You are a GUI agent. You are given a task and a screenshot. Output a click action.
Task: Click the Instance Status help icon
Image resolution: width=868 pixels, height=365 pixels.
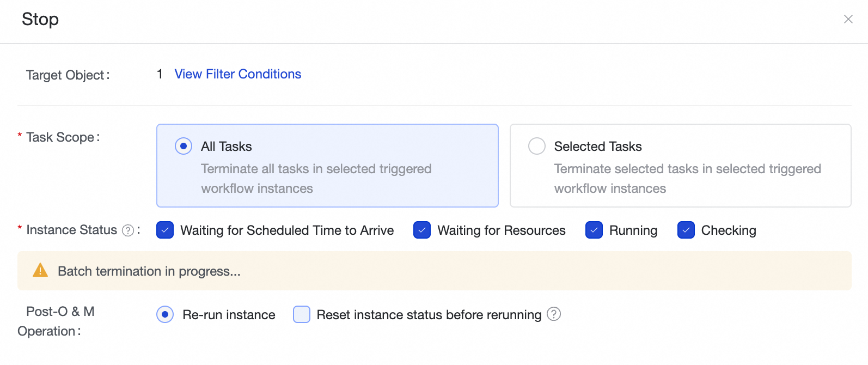(128, 230)
